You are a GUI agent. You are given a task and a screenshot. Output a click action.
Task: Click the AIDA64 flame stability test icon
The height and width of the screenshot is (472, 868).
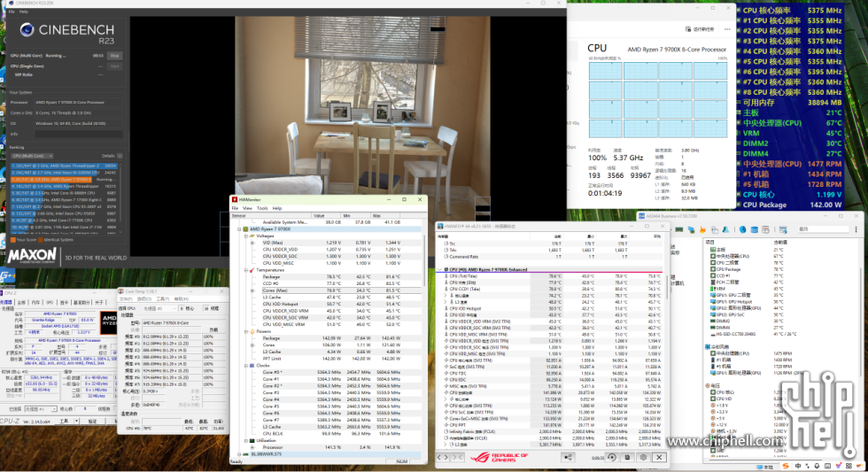pyautogui.click(x=702, y=229)
